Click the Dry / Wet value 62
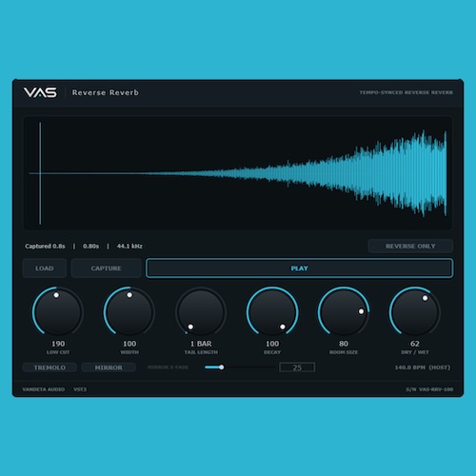 click(x=415, y=344)
